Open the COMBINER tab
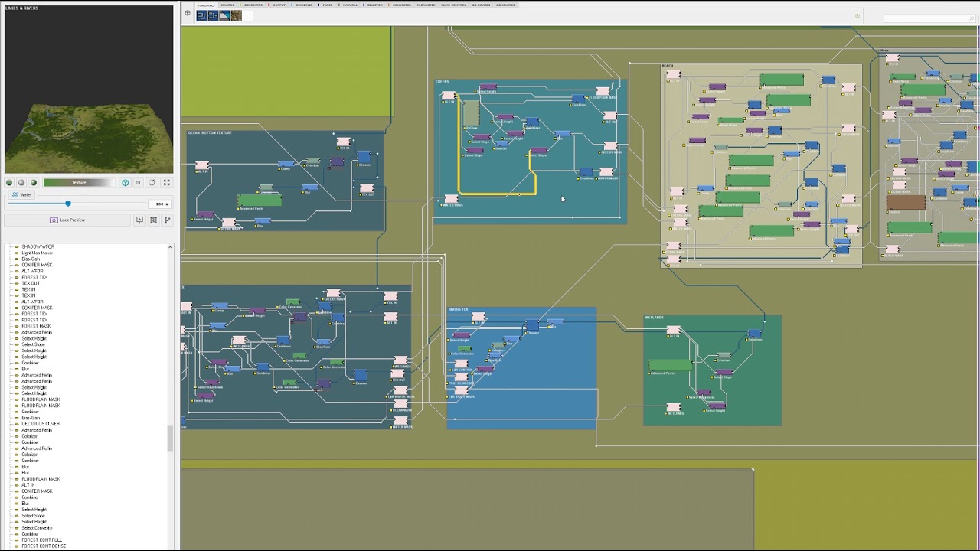Viewport: 980px width, 551px height. tap(304, 5)
